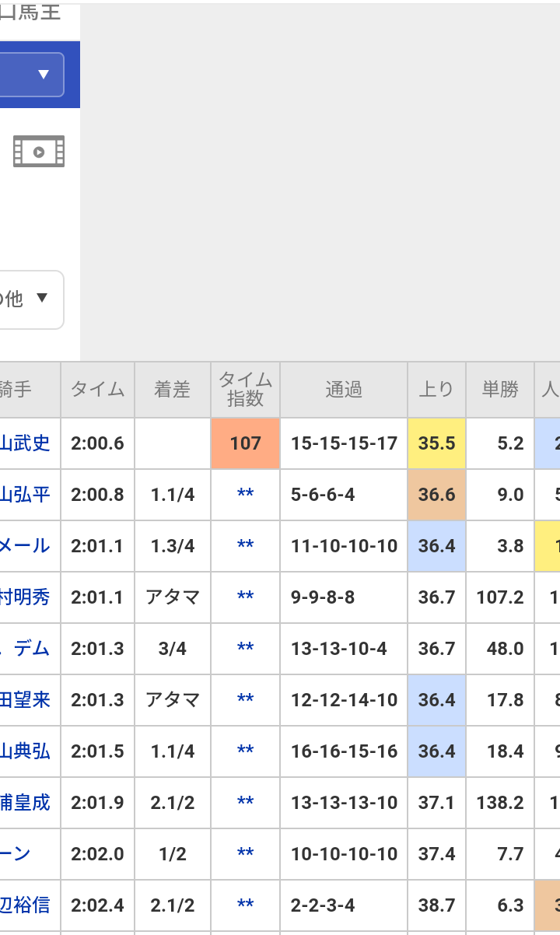The width and height of the screenshot is (560, 935).
Task: Click the 37.4 last-furlong value
Action: [436, 854]
